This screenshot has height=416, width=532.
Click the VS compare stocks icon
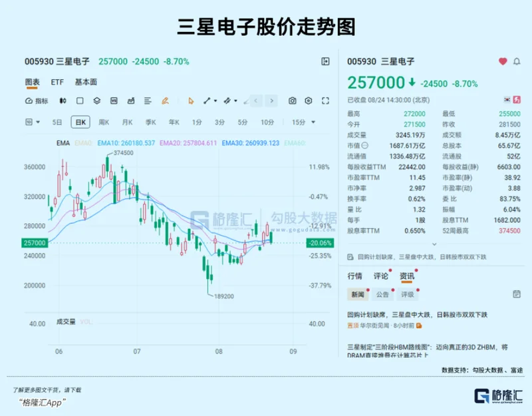(114, 101)
